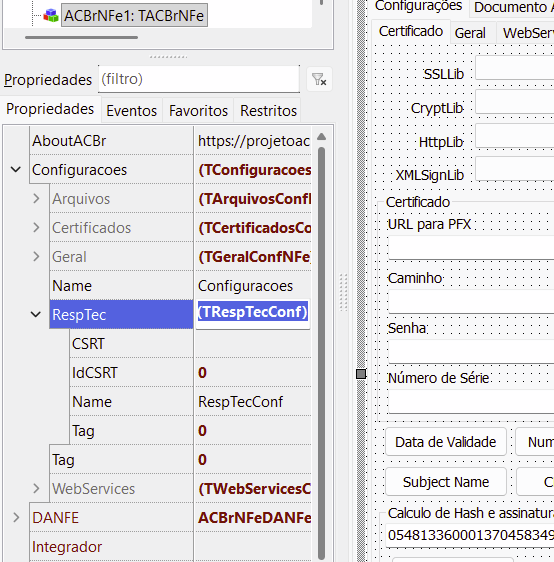Select the ACBrNFe1 component icon

[x=51, y=15]
